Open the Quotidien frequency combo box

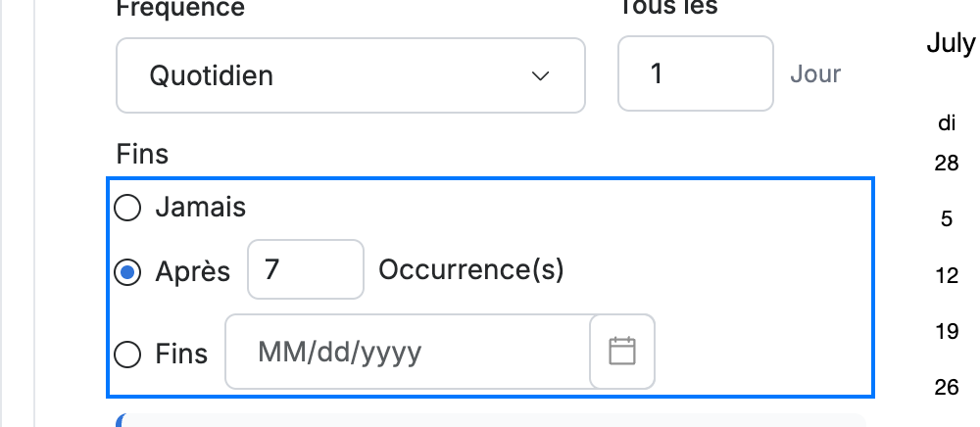(x=351, y=75)
